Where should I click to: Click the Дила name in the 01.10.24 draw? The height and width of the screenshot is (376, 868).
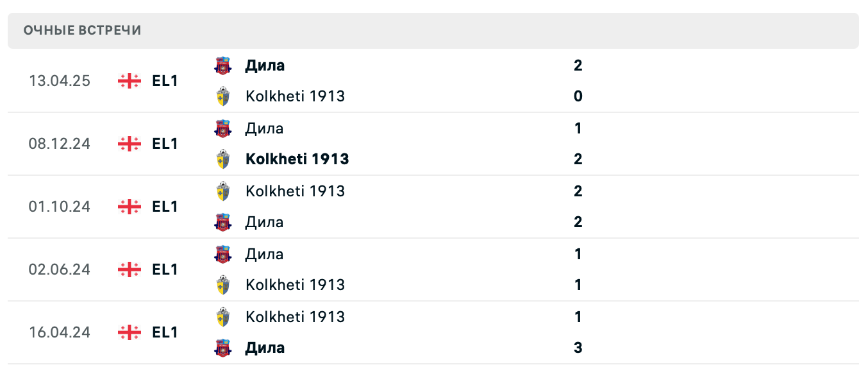pyautogui.click(x=265, y=221)
